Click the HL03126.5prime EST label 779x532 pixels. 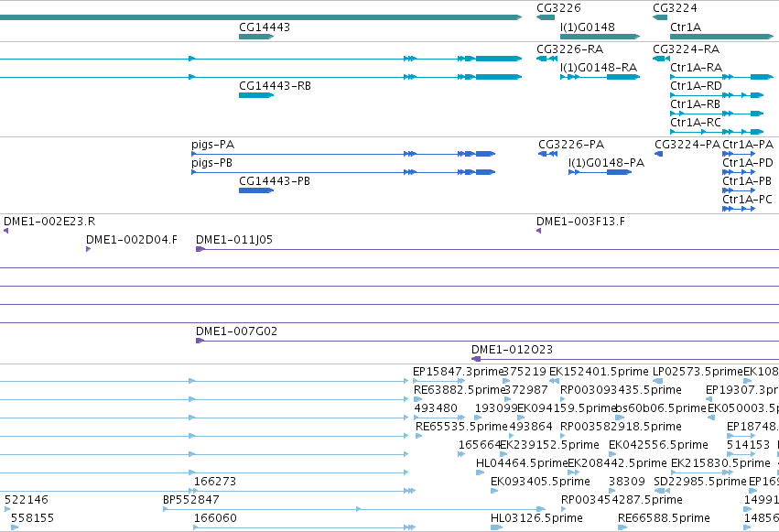click(x=536, y=518)
